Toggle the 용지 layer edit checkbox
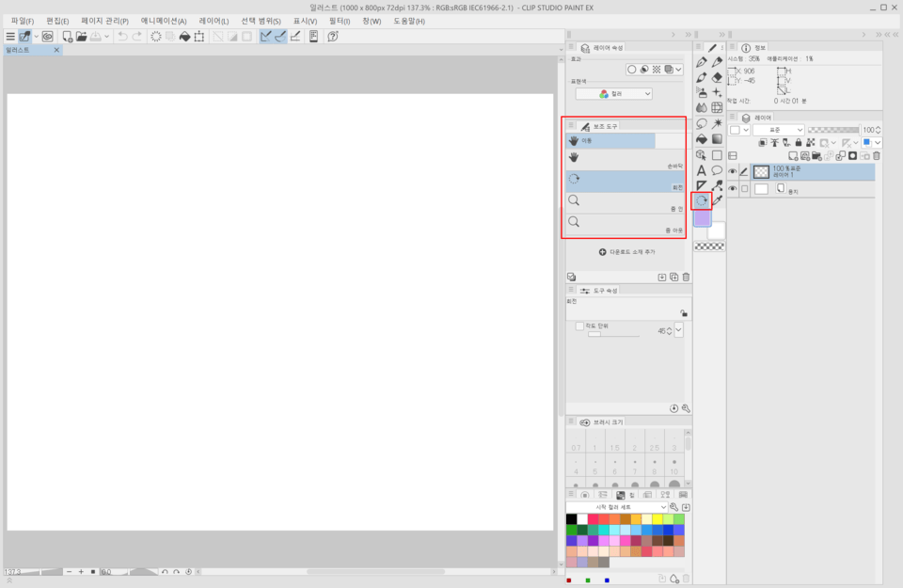This screenshot has width=903, height=588. pos(745,188)
